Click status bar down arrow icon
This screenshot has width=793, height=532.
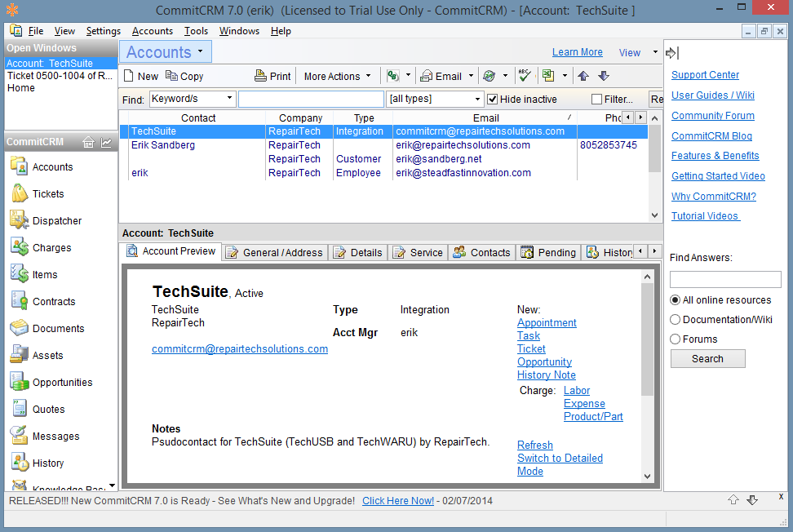click(x=752, y=499)
